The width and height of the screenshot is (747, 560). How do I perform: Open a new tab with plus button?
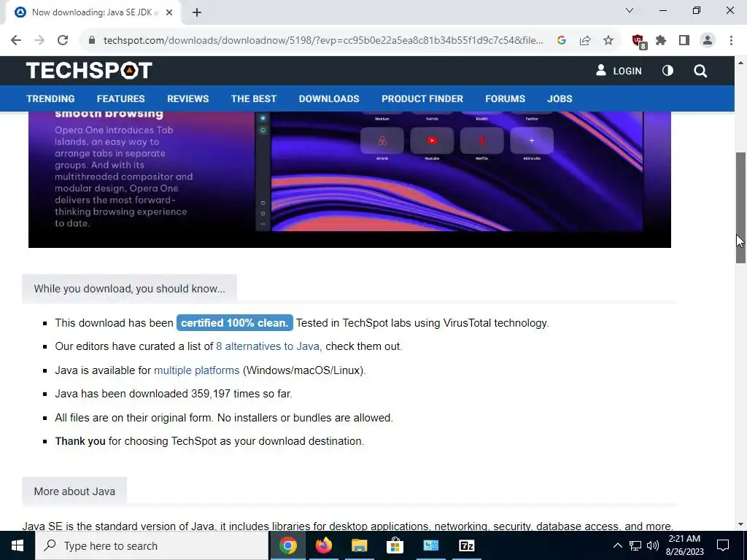pyautogui.click(x=197, y=12)
